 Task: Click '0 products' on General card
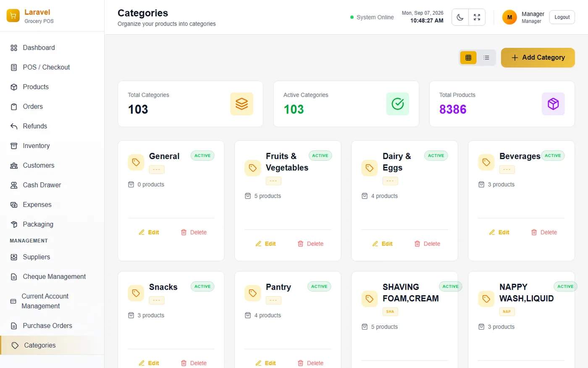(x=151, y=185)
